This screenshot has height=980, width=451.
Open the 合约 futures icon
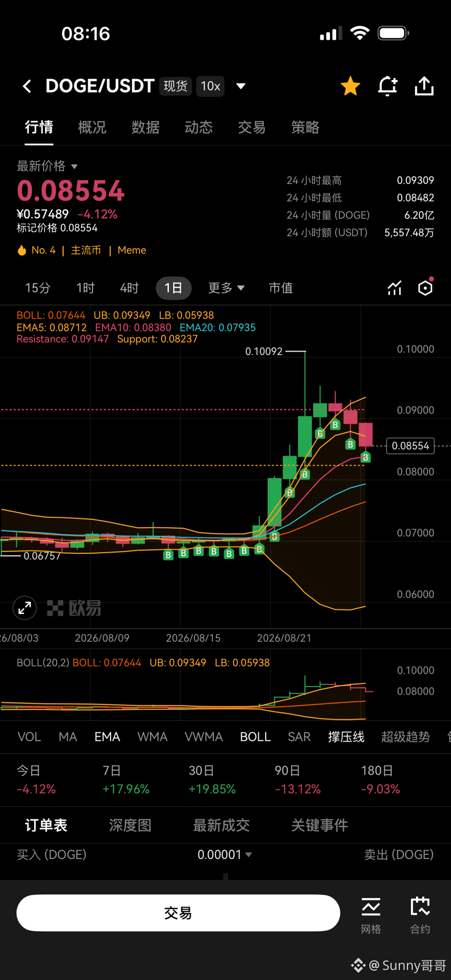(420, 916)
